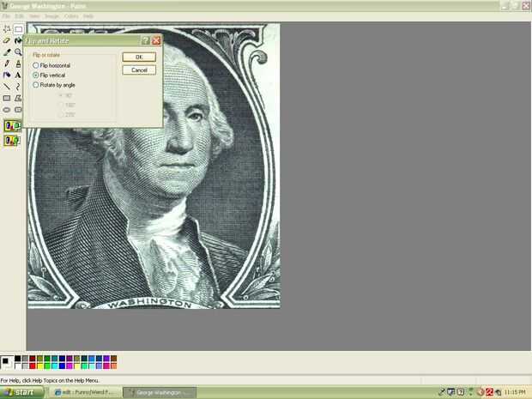Open the View menu
This screenshot has height=399, width=532.
pyautogui.click(x=34, y=16)
